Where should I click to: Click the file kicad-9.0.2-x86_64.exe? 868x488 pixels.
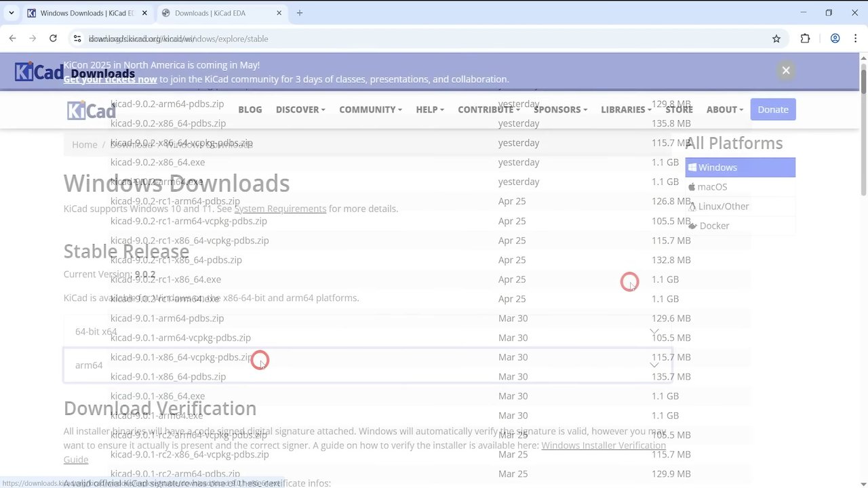point(157,163)
